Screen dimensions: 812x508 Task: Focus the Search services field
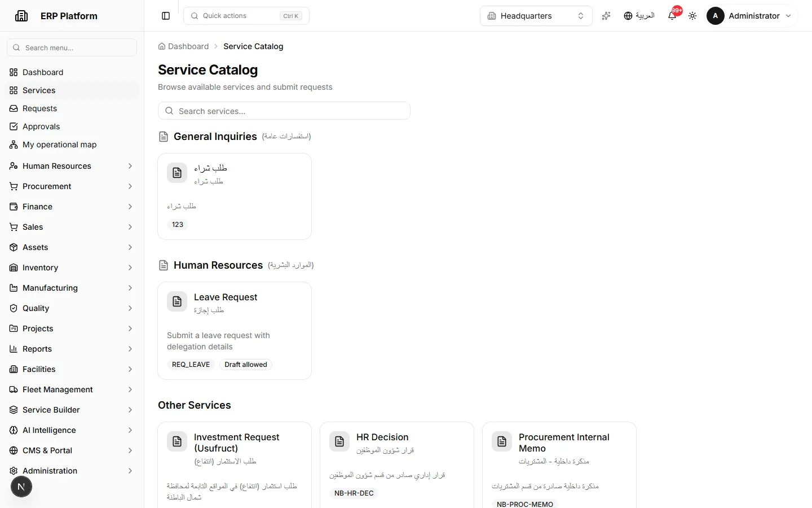pos(284,111)
